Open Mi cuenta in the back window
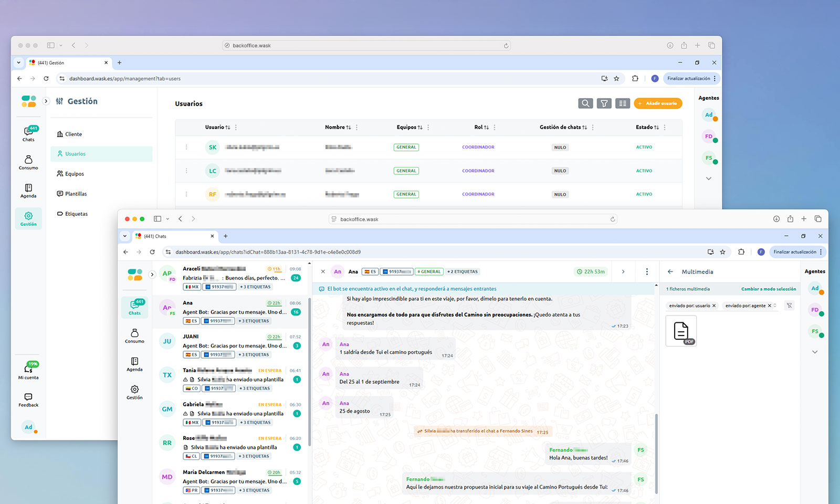The image size is (840, 504). 28,371
